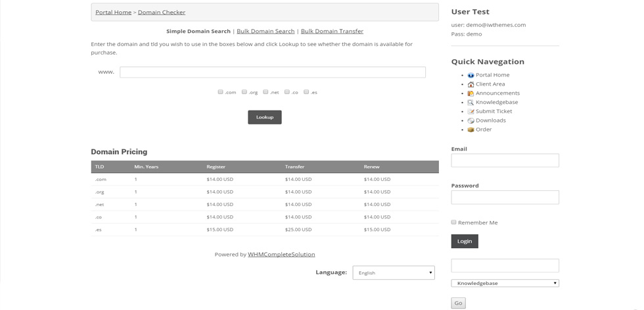This screenshot has width=644, height=310.
Task: Open the Submit Ticket link
Action: (x=494, y=111)
